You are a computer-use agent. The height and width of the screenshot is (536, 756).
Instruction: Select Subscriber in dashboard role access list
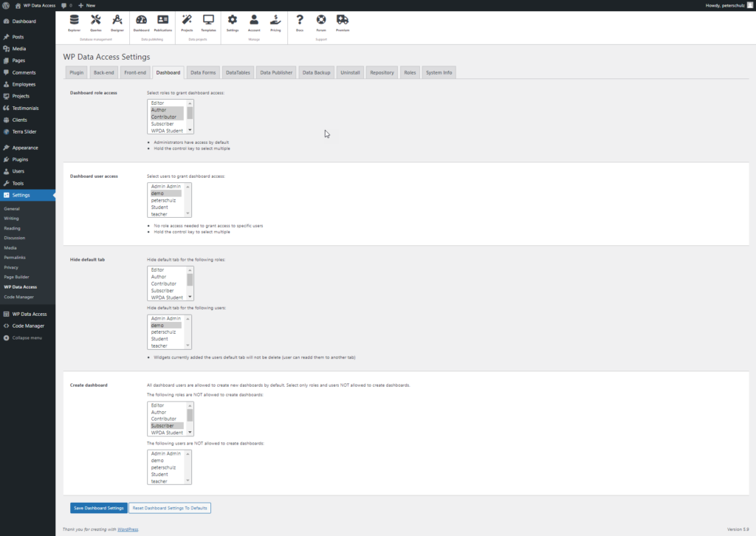pos(164,123)
